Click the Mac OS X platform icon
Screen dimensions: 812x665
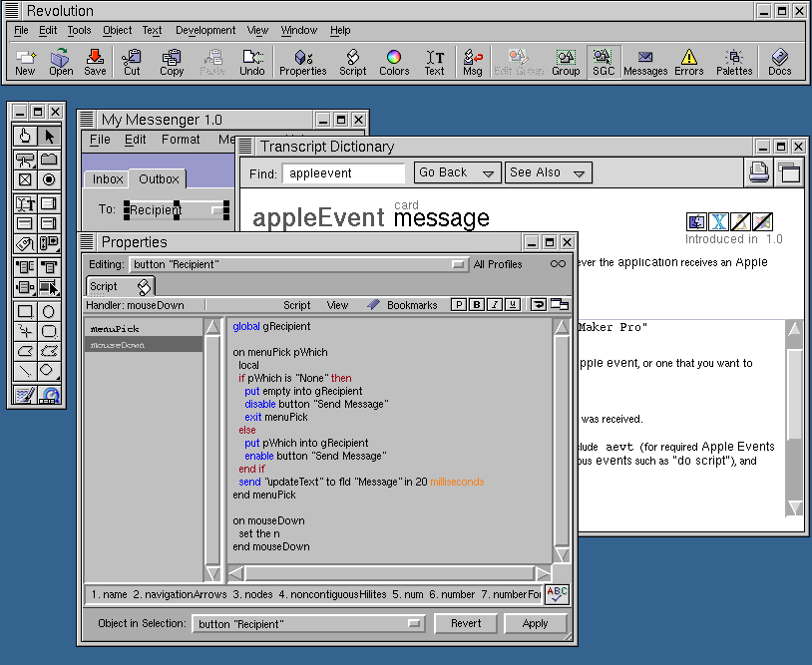coord(718,222)
